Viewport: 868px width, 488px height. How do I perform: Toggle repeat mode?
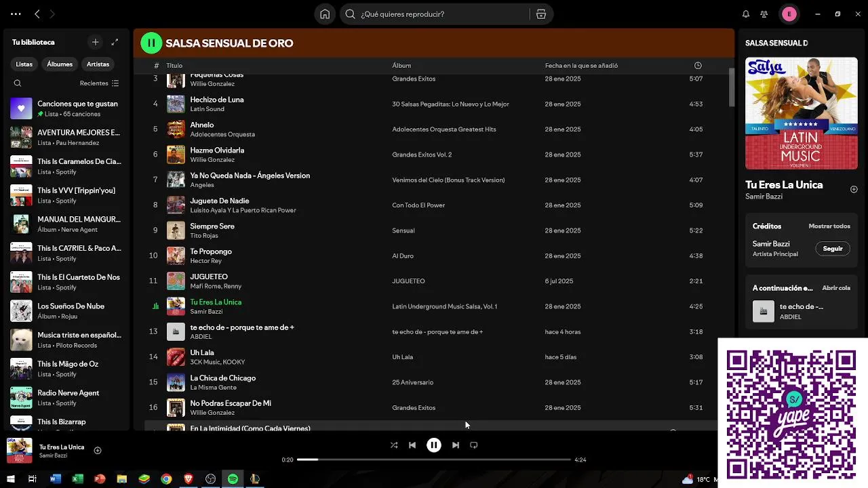coord(474,445)
